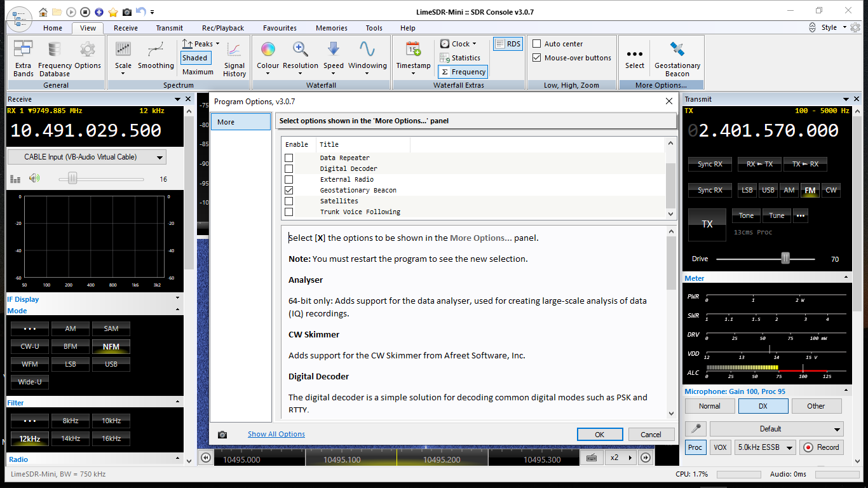Click the stop icon in the quick access toolbar
Image resolution: width=868 pixels, height=488 pixels.
[85, 11]
